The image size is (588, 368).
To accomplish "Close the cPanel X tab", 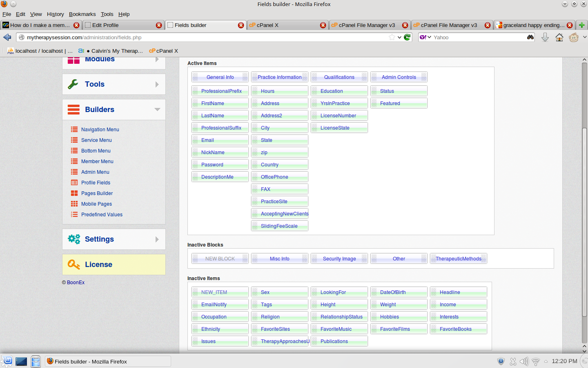I will point(323,25).
